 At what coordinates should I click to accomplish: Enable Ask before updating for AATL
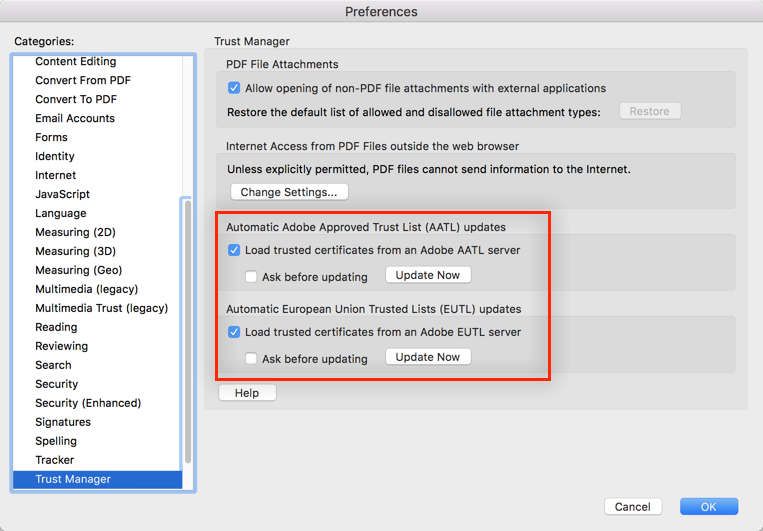[252, 276]
